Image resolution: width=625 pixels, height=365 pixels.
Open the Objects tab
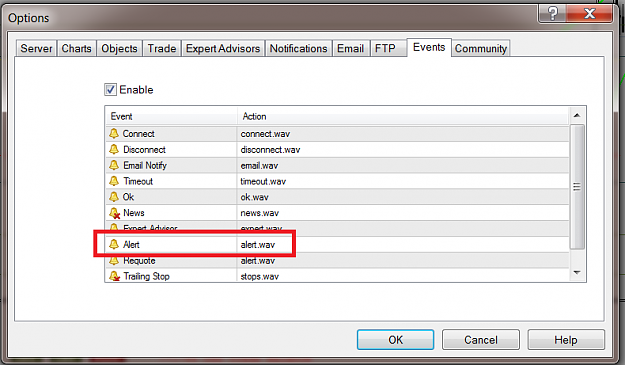119,49
